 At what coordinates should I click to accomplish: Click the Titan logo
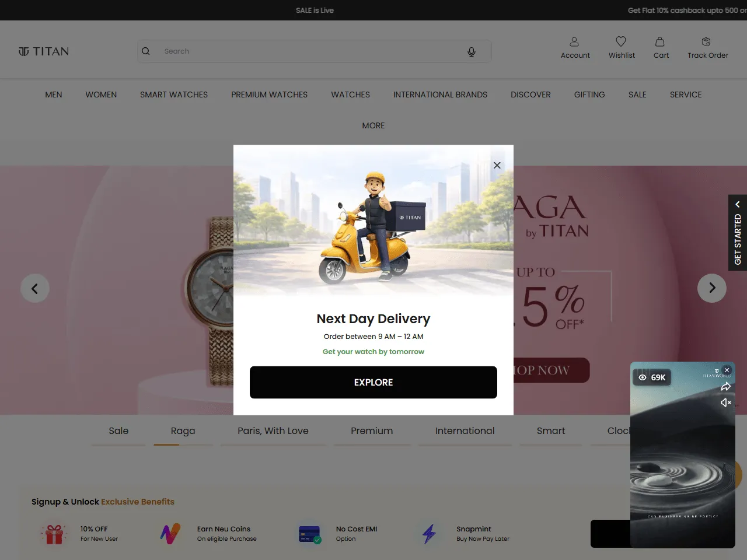tap(44, 51)
